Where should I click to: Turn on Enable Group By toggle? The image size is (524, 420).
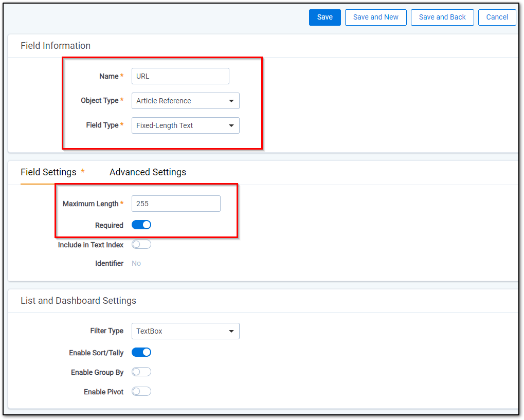pos(141,372)
